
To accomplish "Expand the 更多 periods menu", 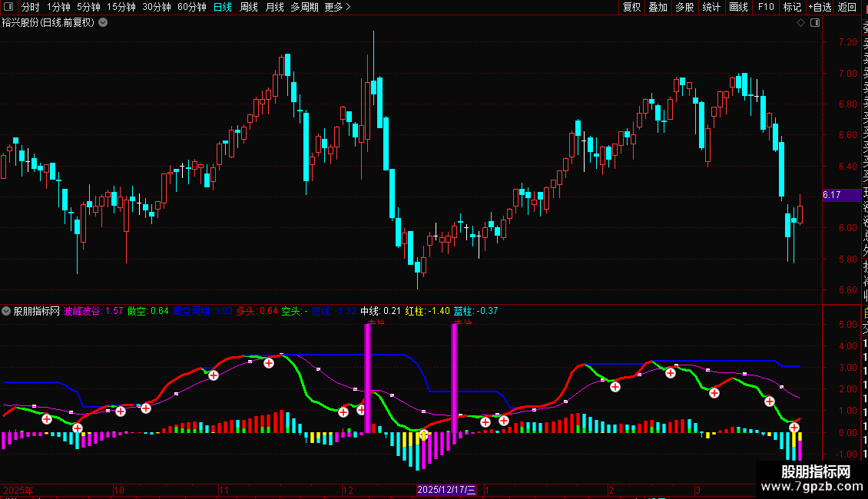I will [338, 7].
